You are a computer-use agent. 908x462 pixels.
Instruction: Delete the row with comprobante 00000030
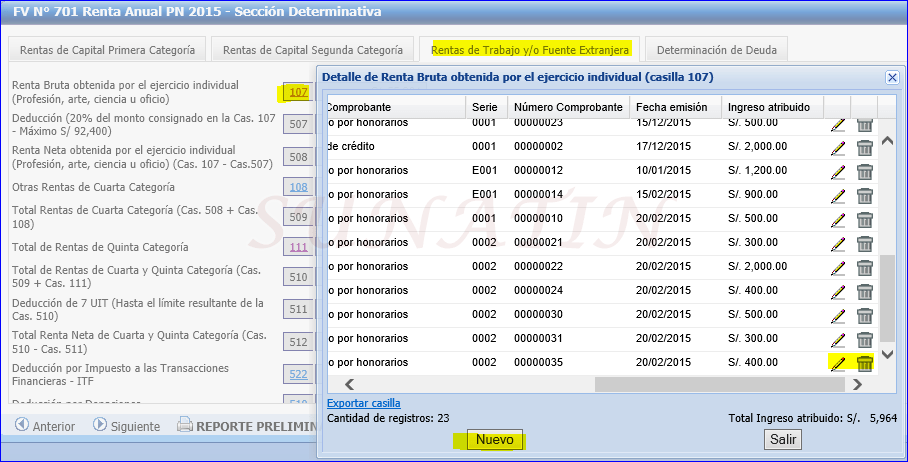point(865,316)
